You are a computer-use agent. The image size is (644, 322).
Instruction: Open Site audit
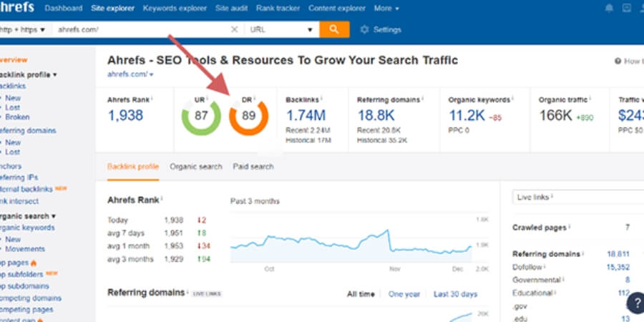231,8
